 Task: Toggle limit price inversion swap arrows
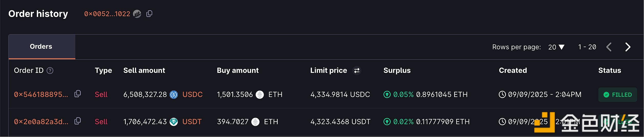click(x=357, y=71)
